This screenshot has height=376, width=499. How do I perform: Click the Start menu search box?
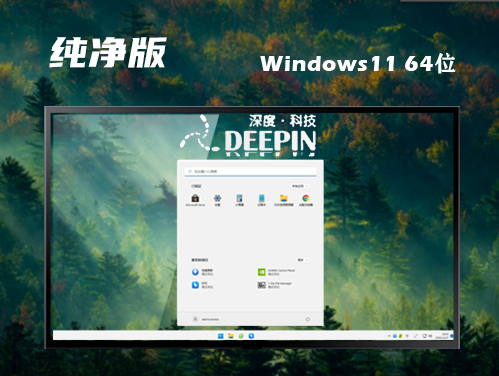click(x=250, y=171)
